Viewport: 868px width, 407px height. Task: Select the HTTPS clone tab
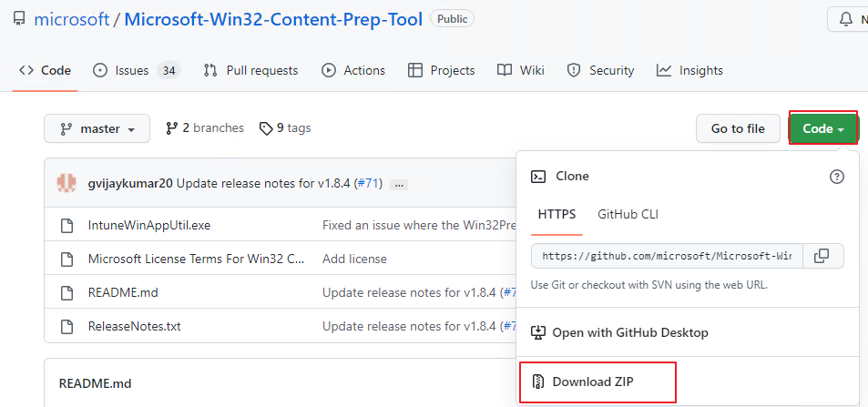(x=557, y=214)
